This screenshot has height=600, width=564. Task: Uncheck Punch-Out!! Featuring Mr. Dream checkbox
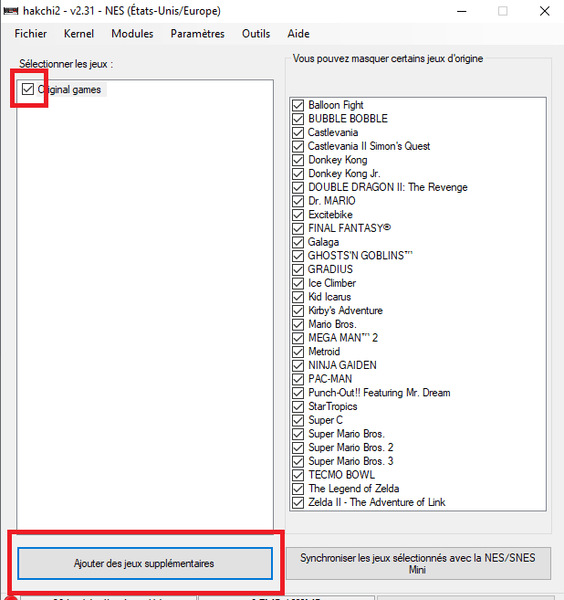(x=298, y=393)
